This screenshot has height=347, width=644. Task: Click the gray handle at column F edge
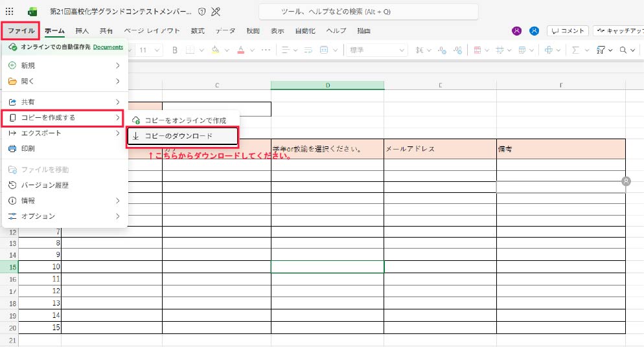click(626, 181)
